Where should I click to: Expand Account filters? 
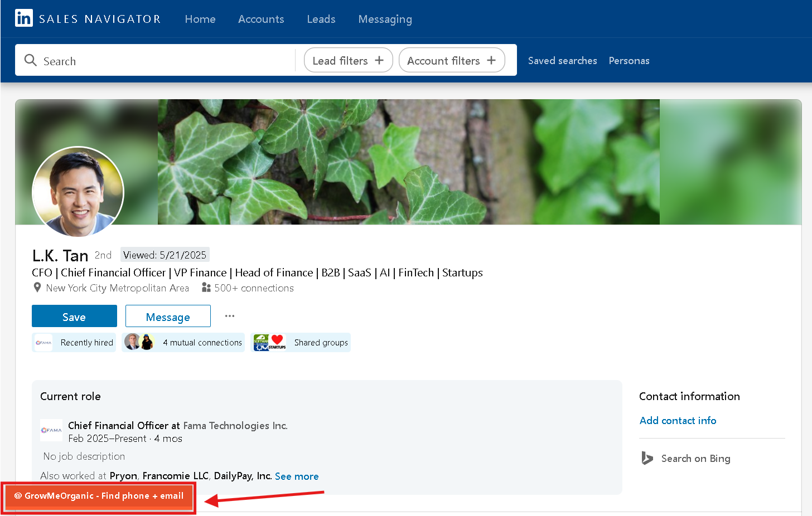452,60
